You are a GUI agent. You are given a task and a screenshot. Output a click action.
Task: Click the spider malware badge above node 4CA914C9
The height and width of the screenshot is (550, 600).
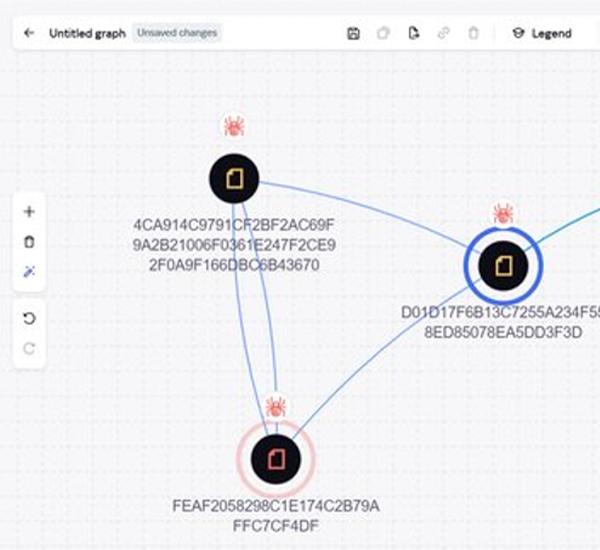click(234, 126)
